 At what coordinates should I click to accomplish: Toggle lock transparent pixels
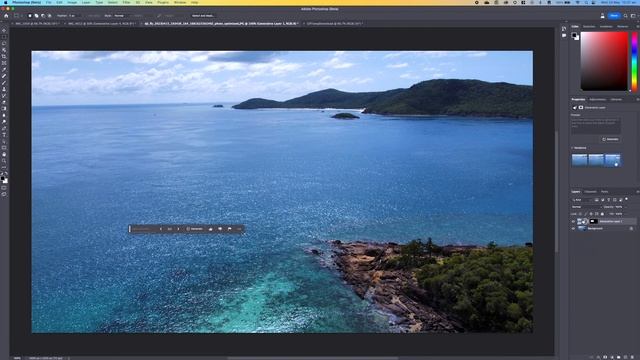pos(580,214)
